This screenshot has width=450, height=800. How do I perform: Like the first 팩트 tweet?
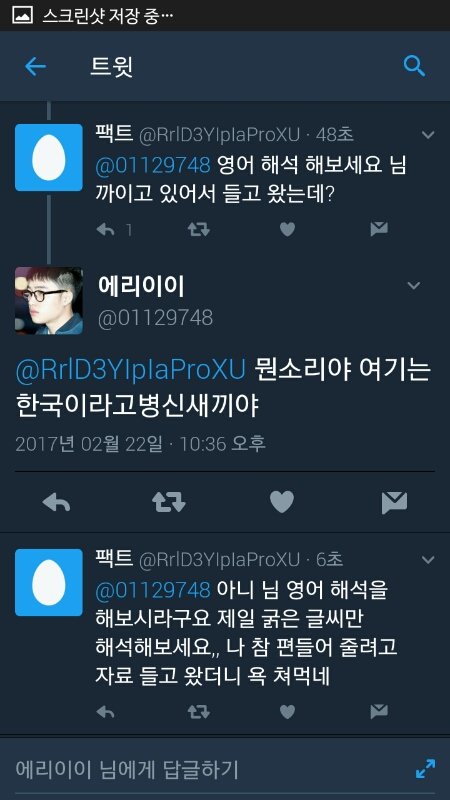[x=287, y=230]
